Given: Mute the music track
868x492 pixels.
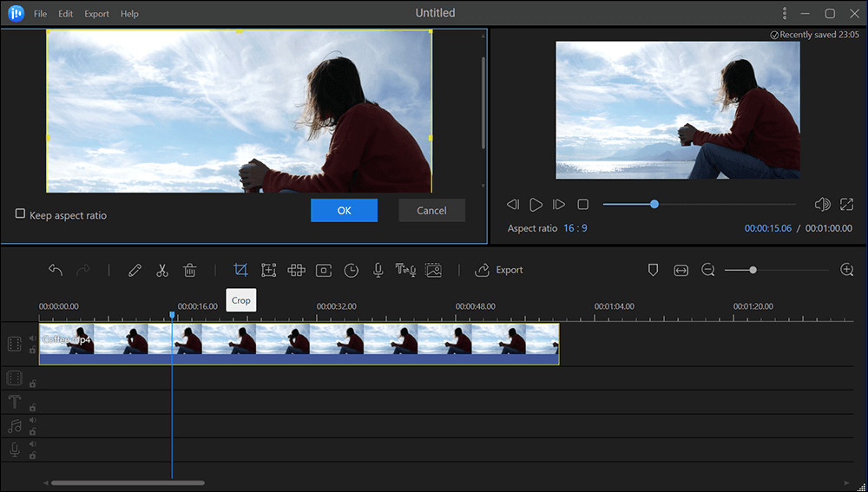Looking at the screenshot, I should tap(33, 420).
